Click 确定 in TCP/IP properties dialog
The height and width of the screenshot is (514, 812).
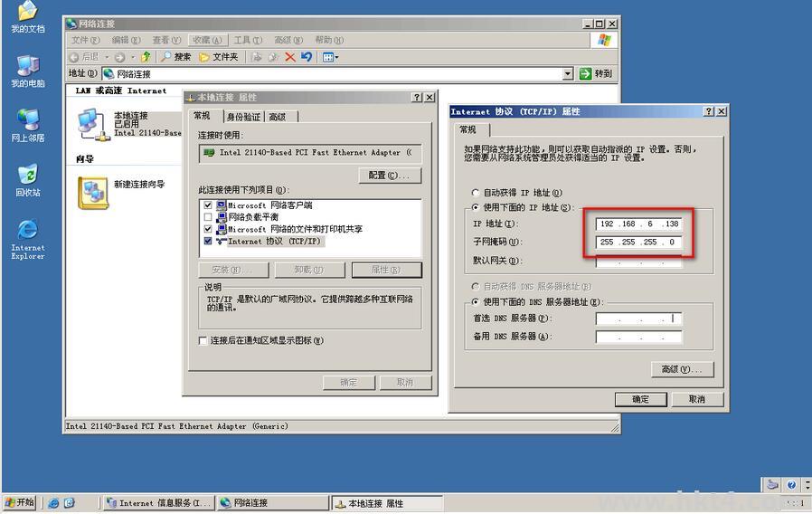point(640,399)
